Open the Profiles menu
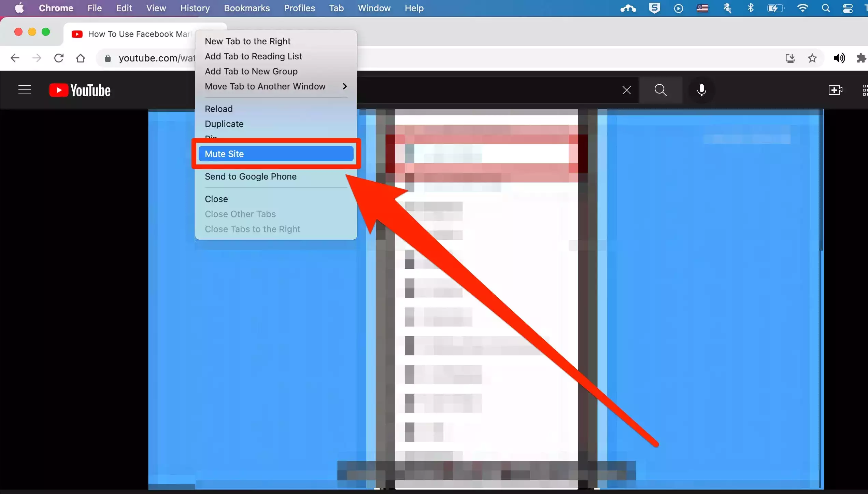Viewport: 868px width, 494px height. coord(299,8)
